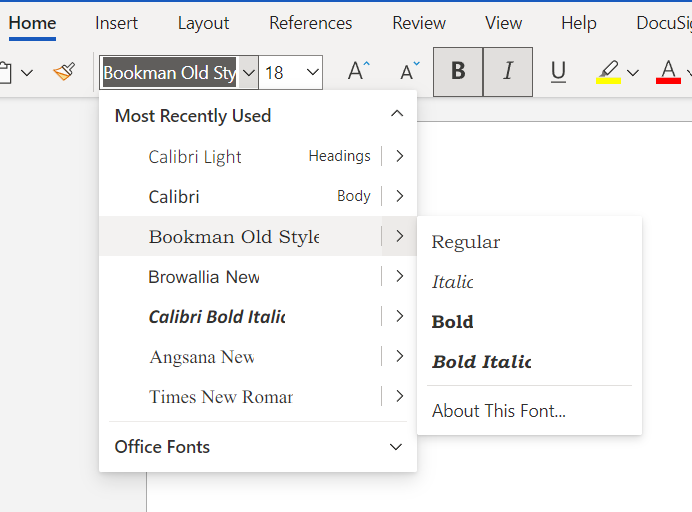Screen dimensions: 692x512
Task: Choose Bold Italic font style
Action: (x=481, y=362)
